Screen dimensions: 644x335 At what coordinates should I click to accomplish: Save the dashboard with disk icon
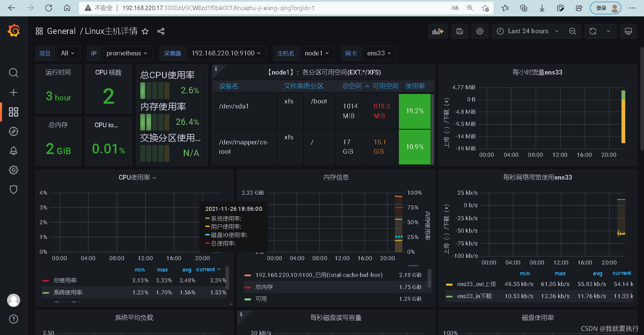(460, 31)
